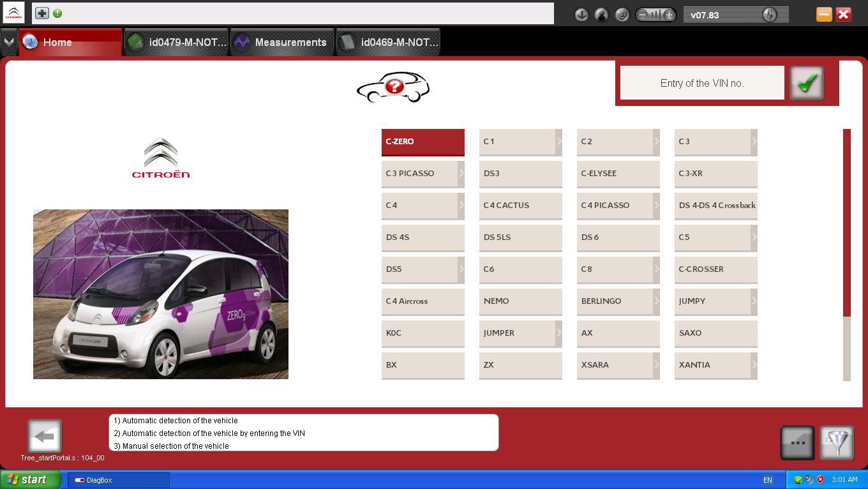Pick the BX model

423,365
